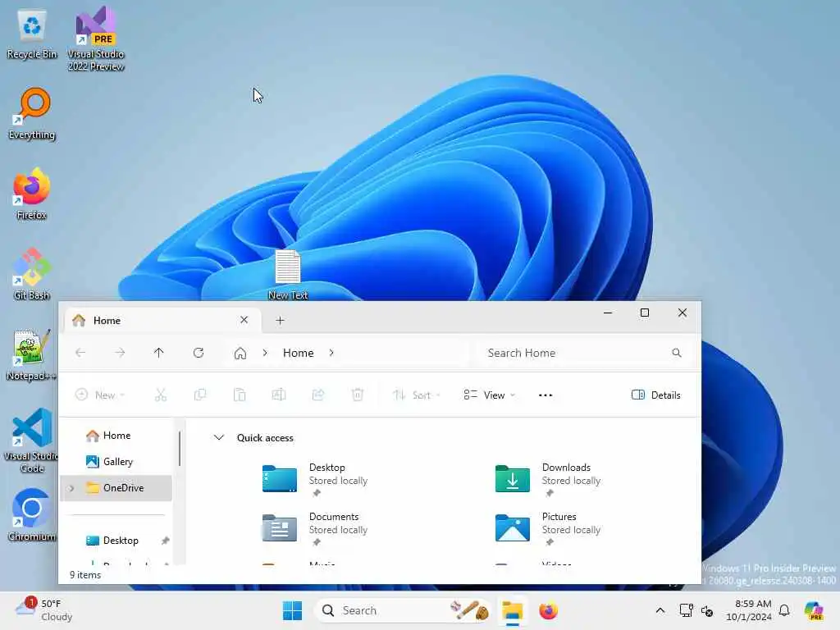Open the notifications bell
The height and width of the screenshot is (630, 840).
[x=784, y=610]
